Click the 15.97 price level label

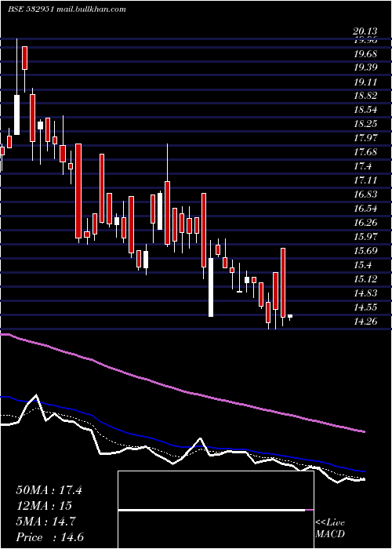point(366,237)
